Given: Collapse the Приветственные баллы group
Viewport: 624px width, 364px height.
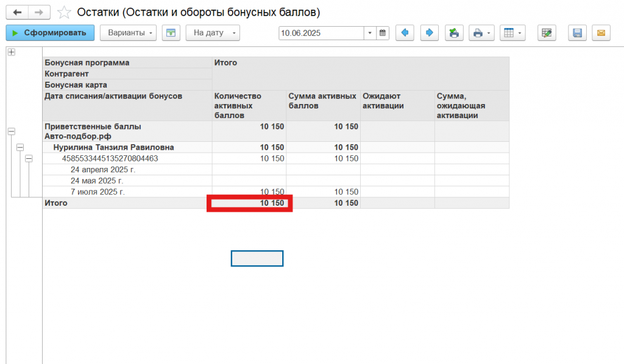Looking at the screenshot, I should [x=11, y=131].
